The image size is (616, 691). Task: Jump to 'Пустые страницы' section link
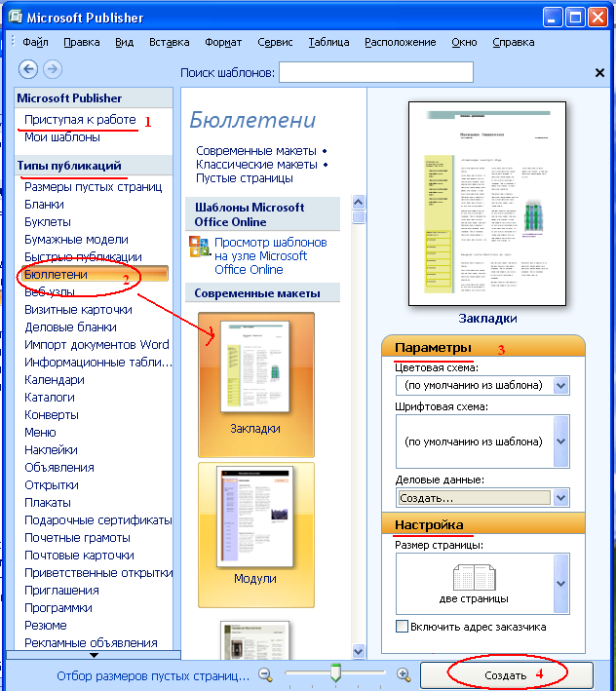click(245, 178)
